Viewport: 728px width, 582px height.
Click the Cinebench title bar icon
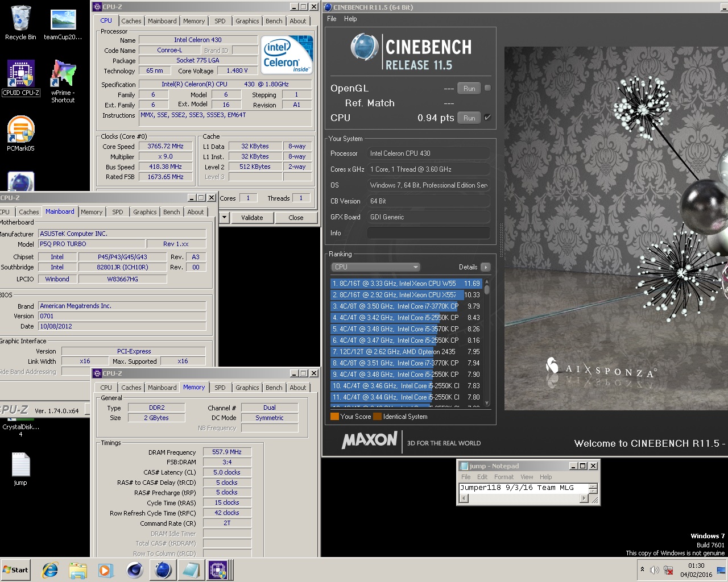pos(328,7)
